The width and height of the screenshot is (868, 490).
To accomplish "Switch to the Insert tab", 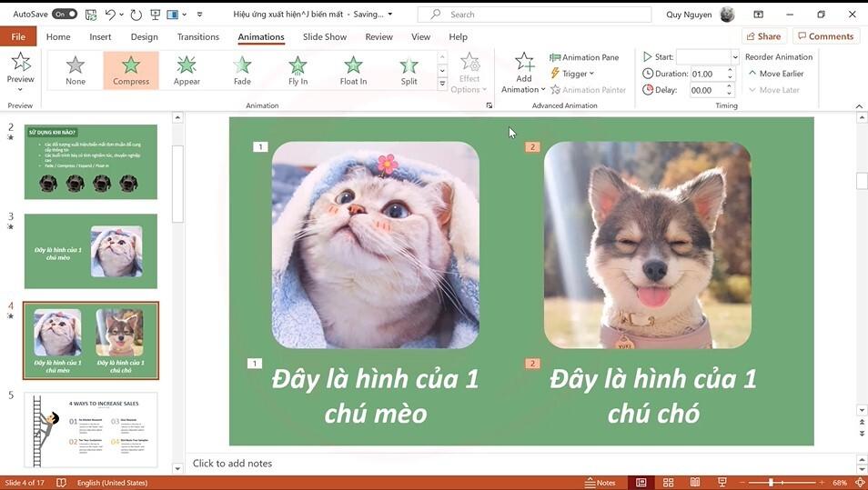I will [100, 36].
